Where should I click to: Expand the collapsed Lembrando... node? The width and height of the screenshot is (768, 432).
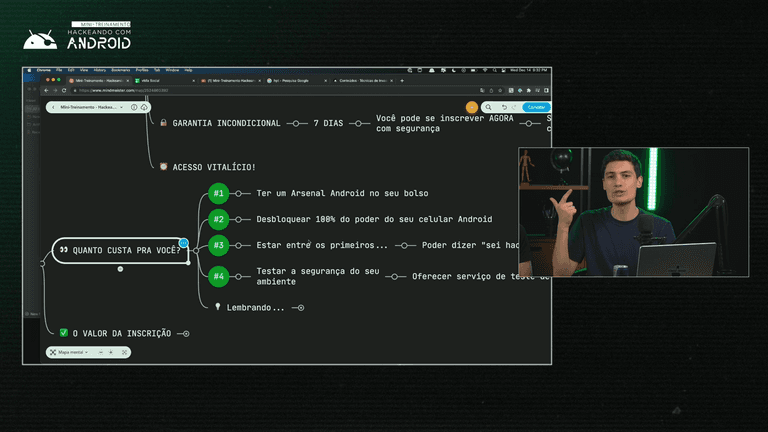click(300, 307)
